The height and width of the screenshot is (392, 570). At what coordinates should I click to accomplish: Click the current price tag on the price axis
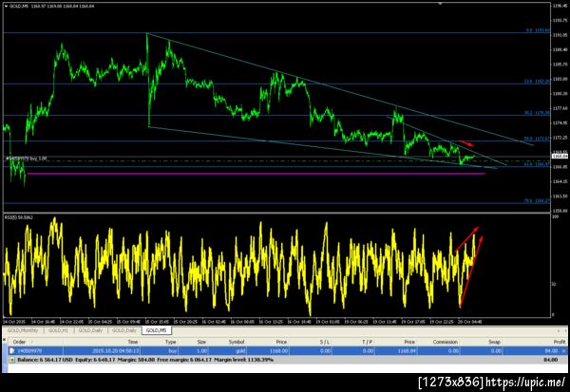click(560, 156)
